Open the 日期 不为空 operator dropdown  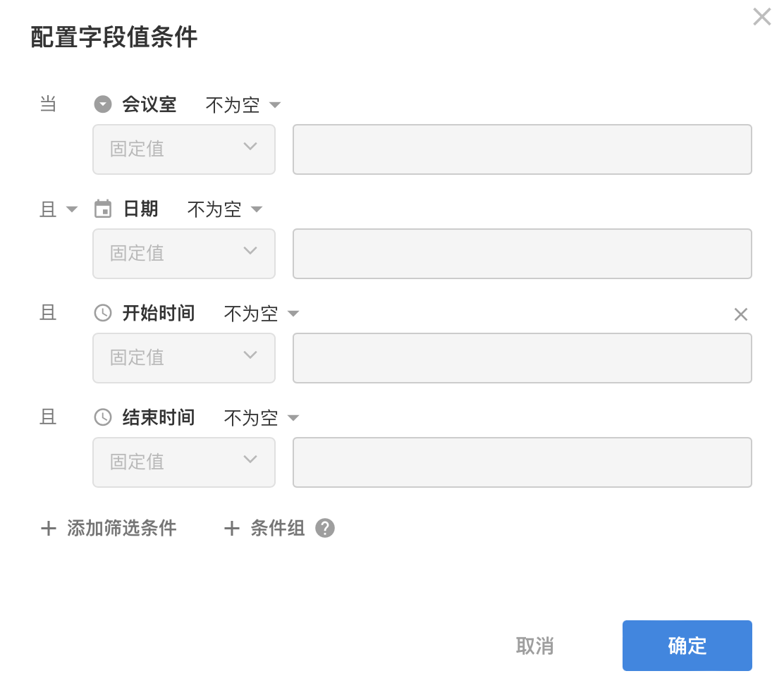point(224,210)
